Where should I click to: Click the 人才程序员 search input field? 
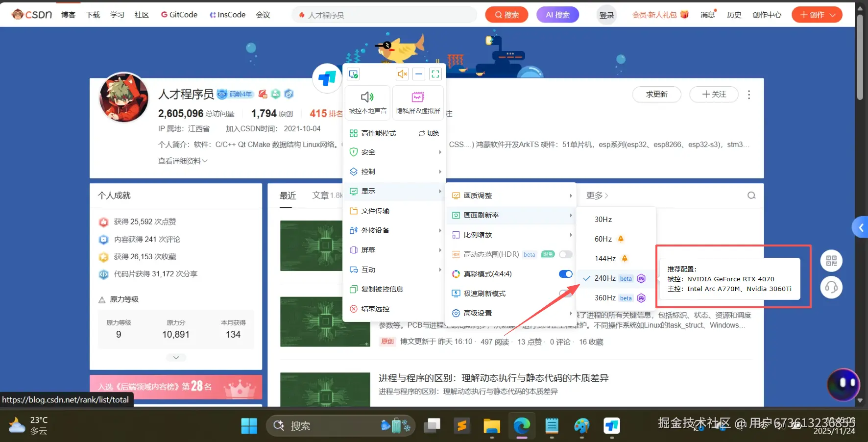click(384, 15)
